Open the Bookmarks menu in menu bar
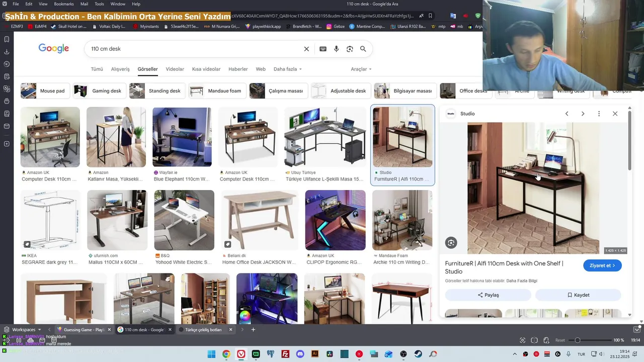The image size is (644, 362). click(x=64, y=4)
